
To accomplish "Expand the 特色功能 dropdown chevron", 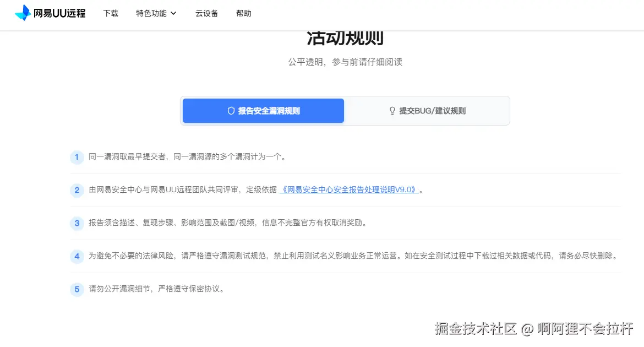I will (173, 14).
